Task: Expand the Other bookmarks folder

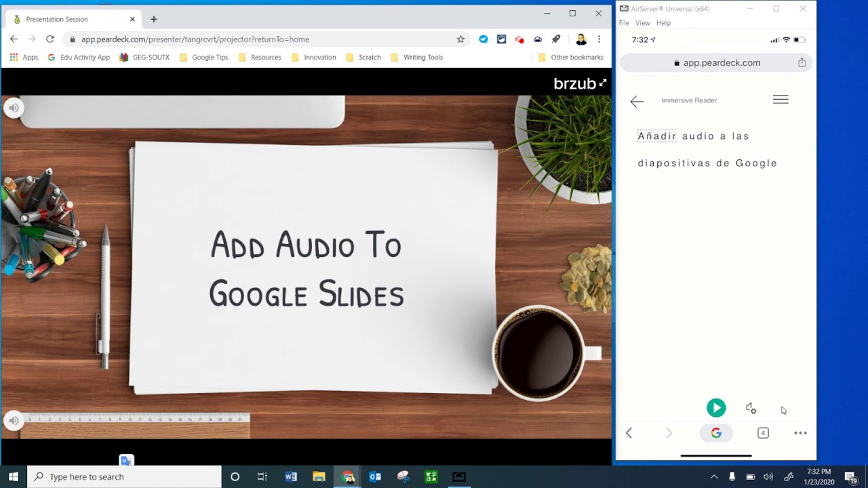Action: (x=570, y=58)
